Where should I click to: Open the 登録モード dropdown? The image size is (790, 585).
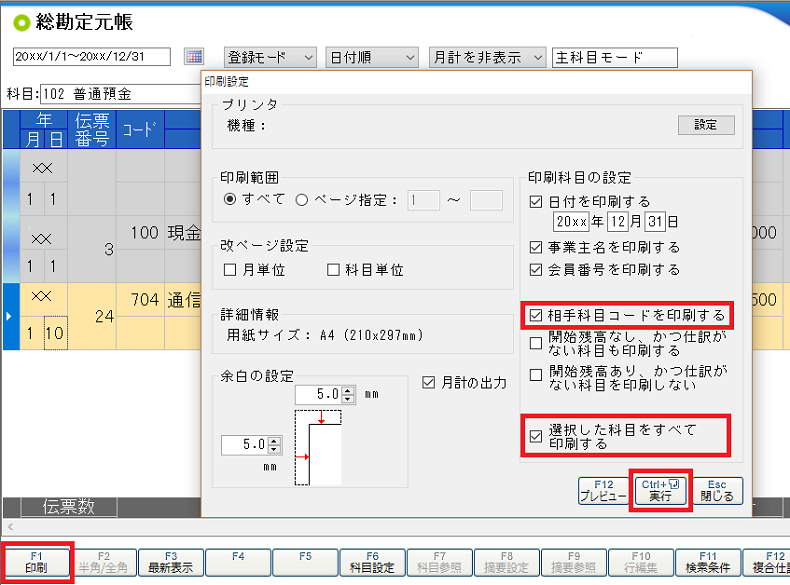(x=270, y=57)
